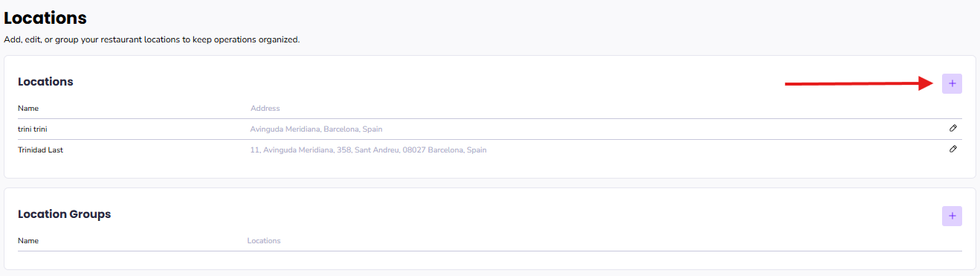Viewport: 980px width, 276px height.
Task: Add a new location with plus button
Action: (x=952, y=83)
